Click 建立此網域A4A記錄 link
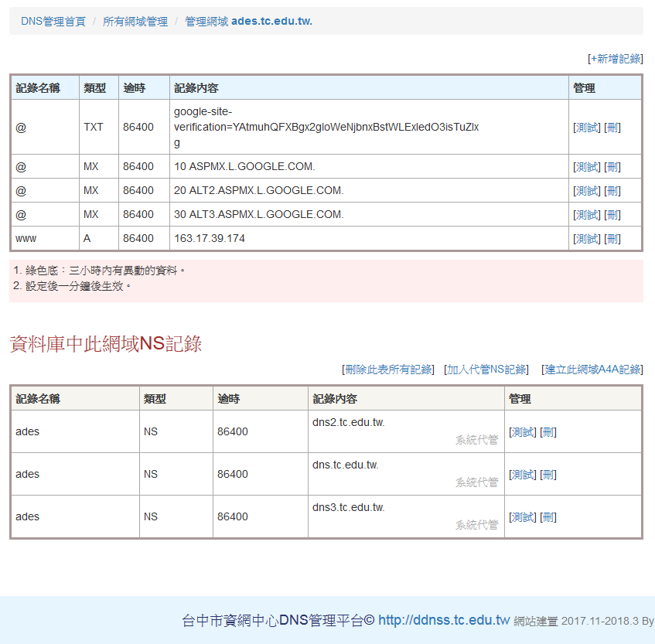The height and width of the screenshot is (644, 655). (x=593, y=370)
